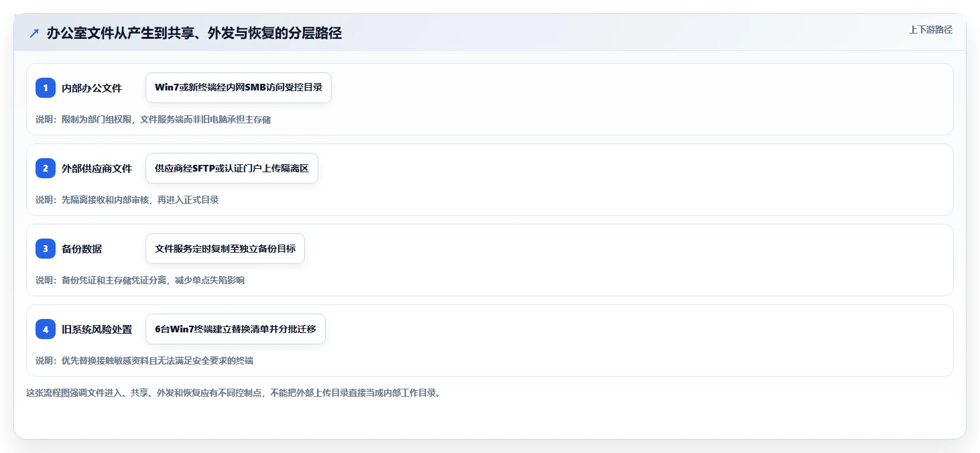The image size is (980, 453).
Task: Click the arrow icon beside the header title
Action: 34,33
